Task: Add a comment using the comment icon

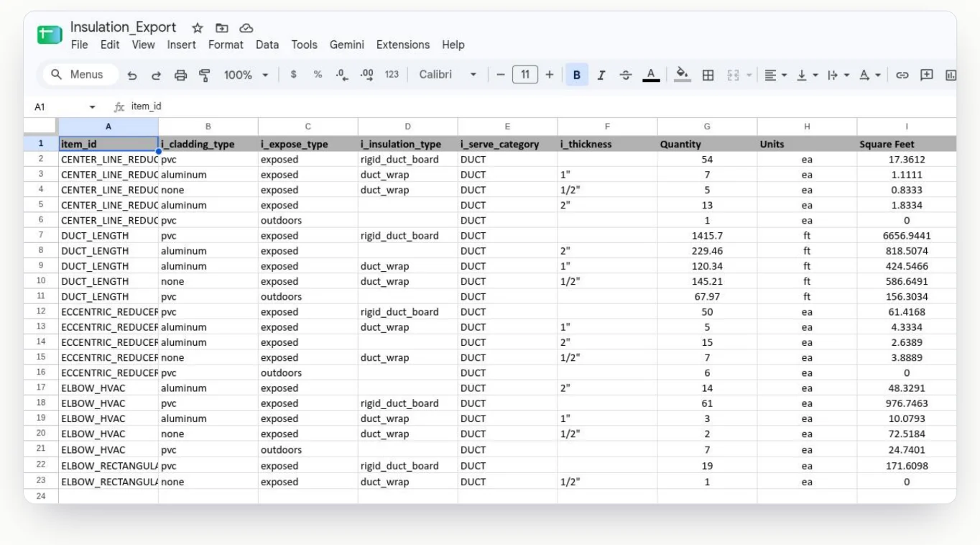Action: [x=927, y=75]
